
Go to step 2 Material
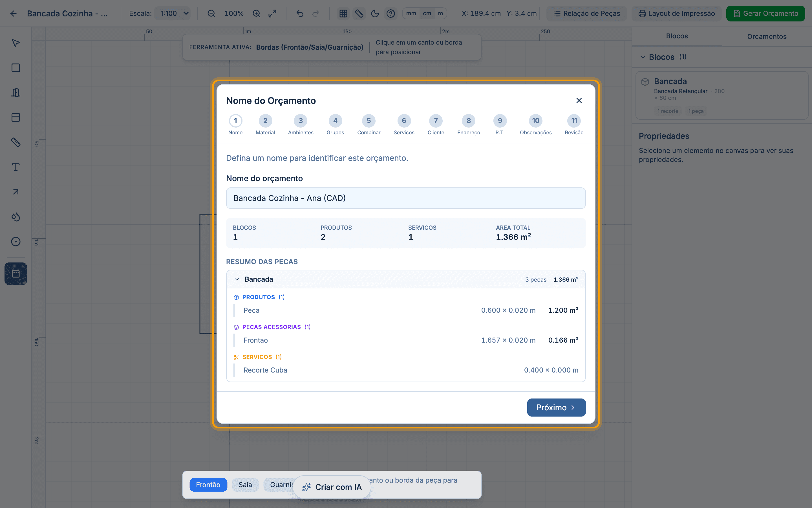tap(265, 125)
